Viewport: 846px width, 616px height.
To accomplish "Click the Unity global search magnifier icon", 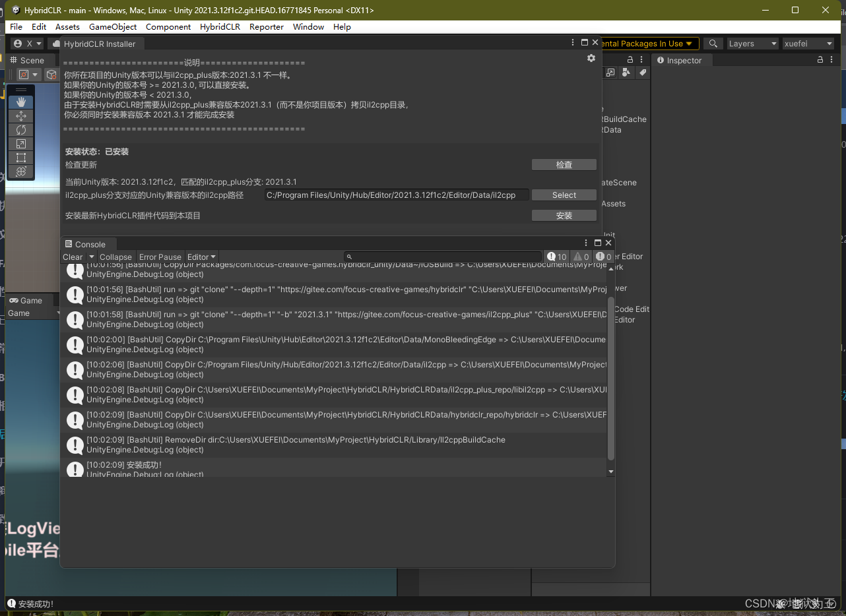I will tap(713, 44).
